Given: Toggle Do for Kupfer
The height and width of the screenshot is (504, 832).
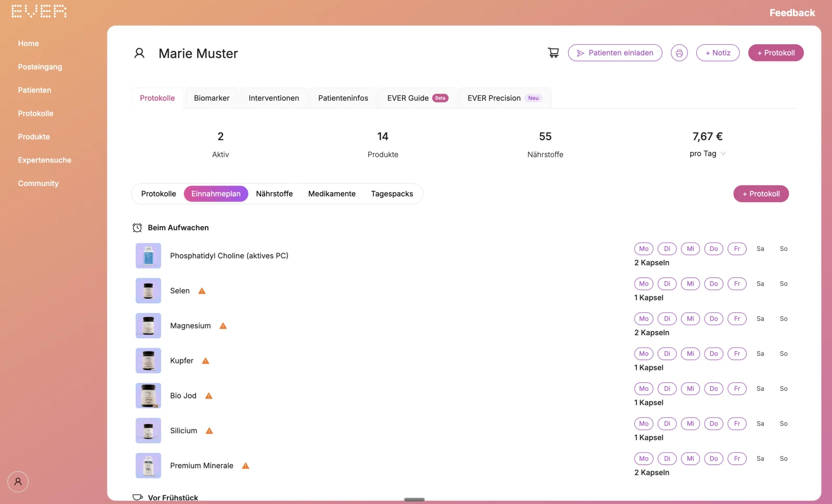Looking at the screenshot, I should tap(714, 354).
